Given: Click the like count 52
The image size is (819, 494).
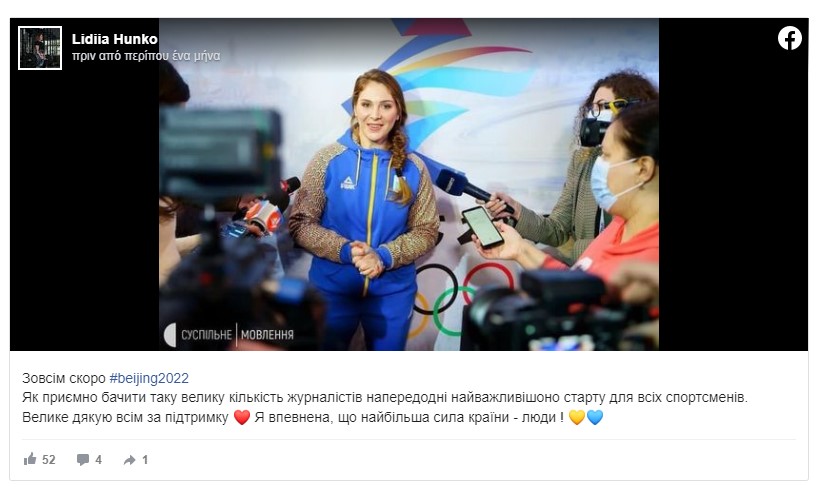Looking at the screenshot, I should click(49, 460).
